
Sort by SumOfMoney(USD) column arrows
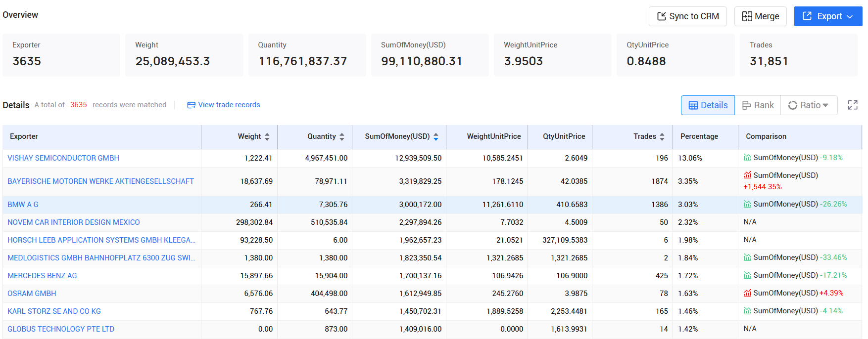click(x=436, y=137)
